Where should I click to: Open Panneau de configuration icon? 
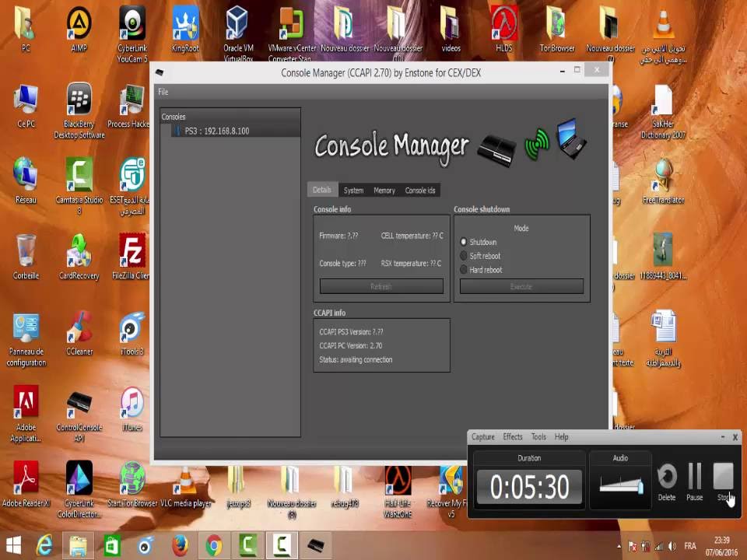[26, 339]
